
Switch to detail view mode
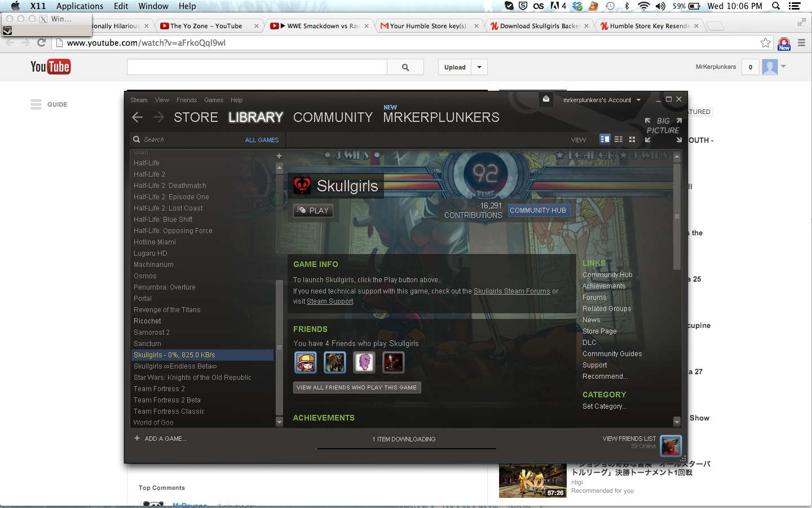[x=605, y=139]
